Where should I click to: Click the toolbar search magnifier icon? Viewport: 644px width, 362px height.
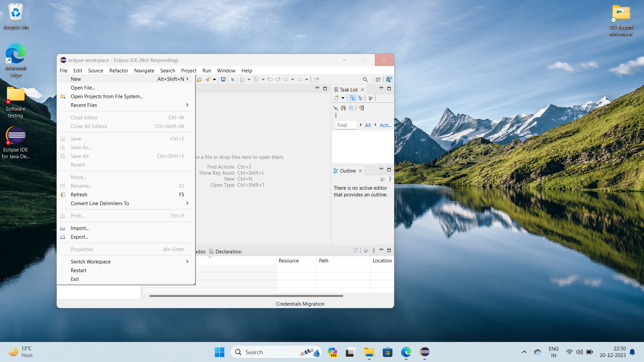(365, 79)
